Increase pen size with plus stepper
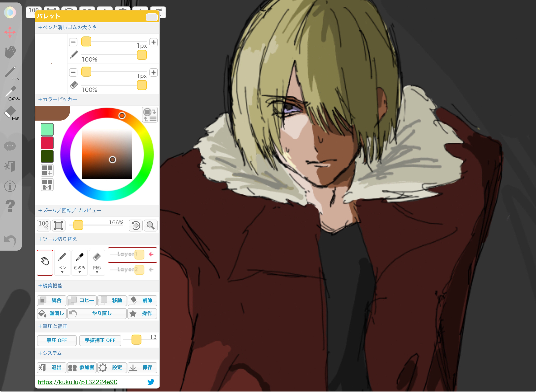 tap(154, 42)
